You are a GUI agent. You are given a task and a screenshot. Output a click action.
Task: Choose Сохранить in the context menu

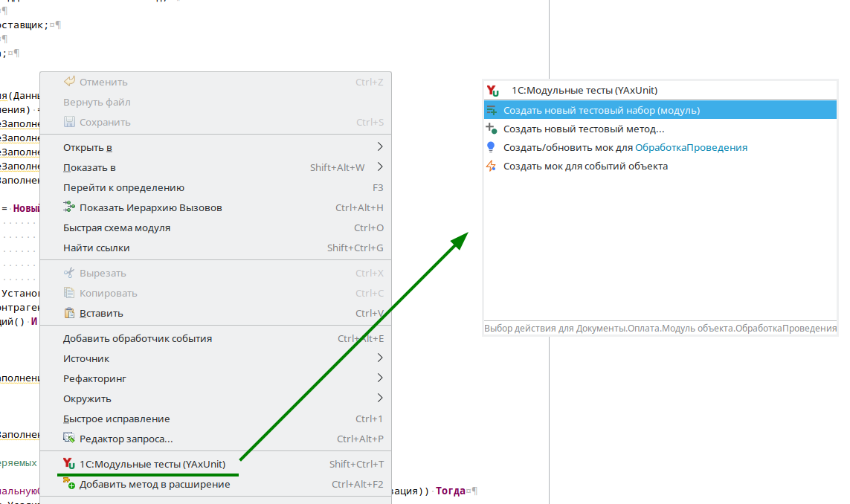tap(216, 122)
